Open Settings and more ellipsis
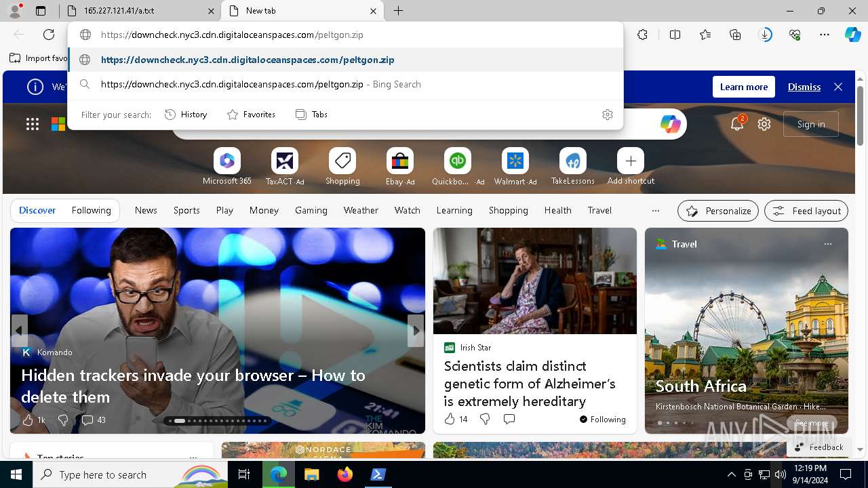This screenshot has height=488, width=868. pos(825,35)
